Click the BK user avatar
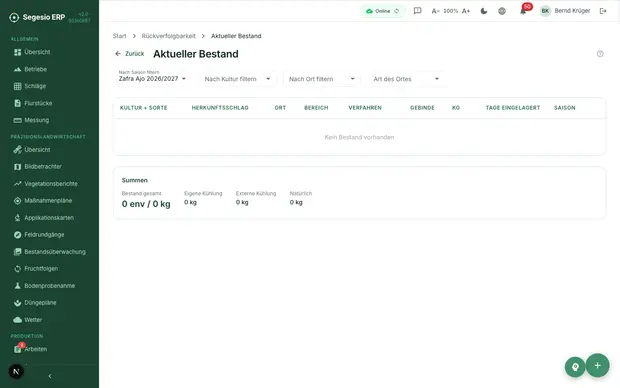 [545, 11]
